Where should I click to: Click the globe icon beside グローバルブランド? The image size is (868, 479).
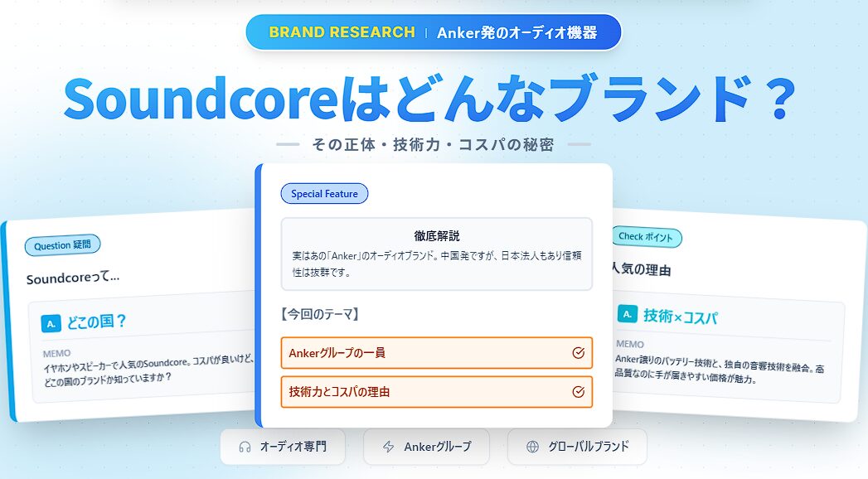tap(532, 447)
